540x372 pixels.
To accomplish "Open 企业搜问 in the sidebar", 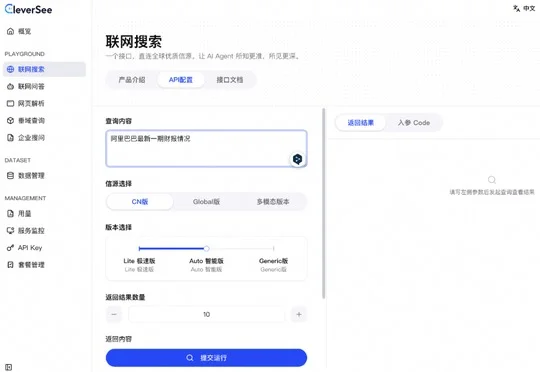I will coord(31,138).
